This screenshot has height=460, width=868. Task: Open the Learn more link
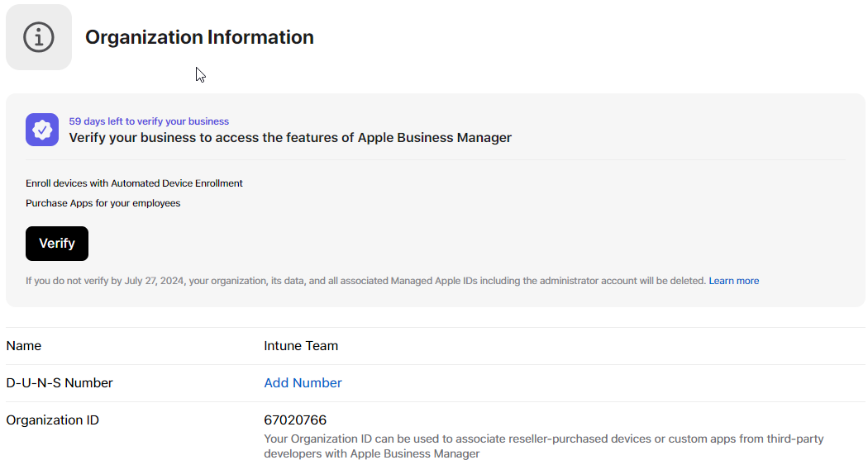[x=733, y=281]
